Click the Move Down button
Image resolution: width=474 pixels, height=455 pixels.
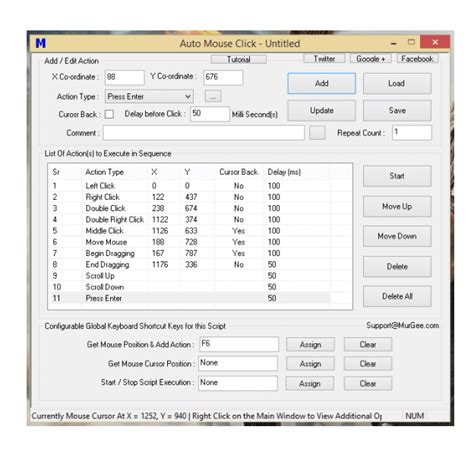coord(397,236)
